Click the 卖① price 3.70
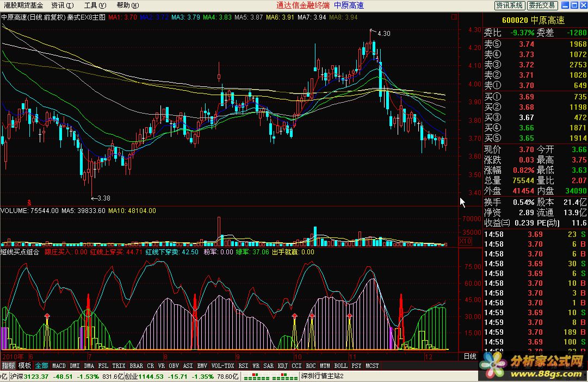The image size is (588, 382). coord(527,85)
